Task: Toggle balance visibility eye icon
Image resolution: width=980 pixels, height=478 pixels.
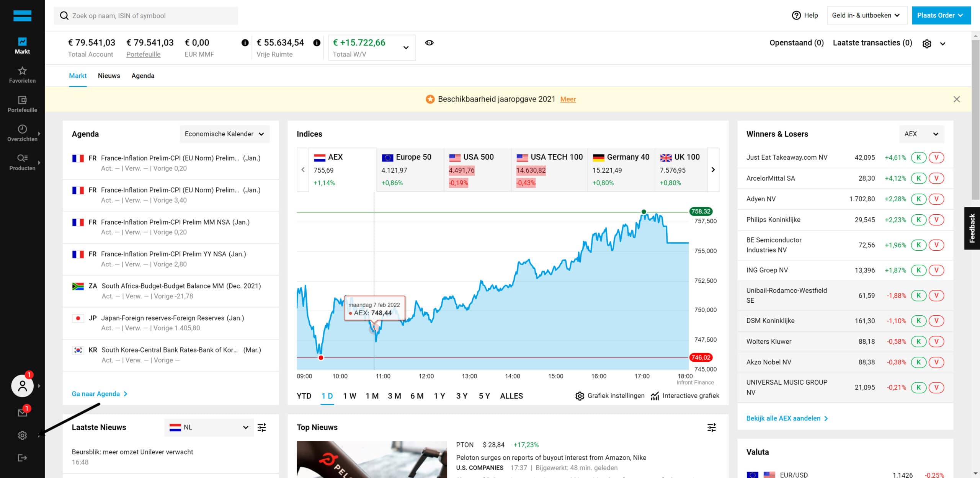Action: pos(430,43)
